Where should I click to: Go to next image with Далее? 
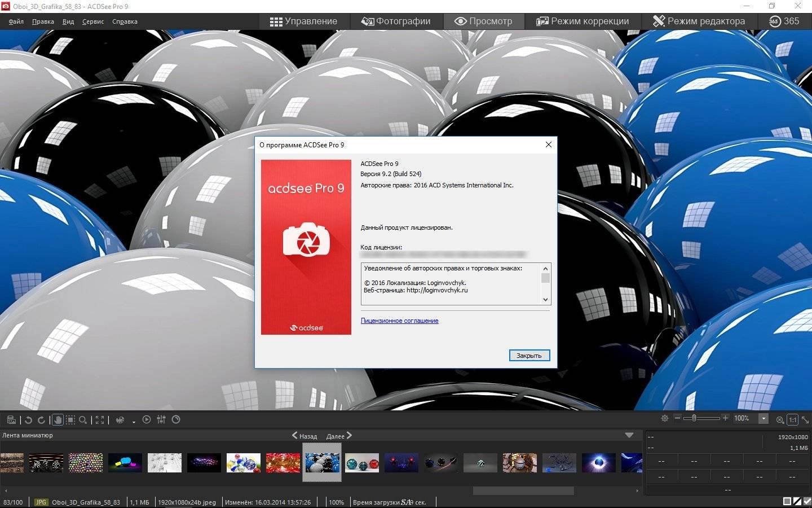pyautogui.click(x=339, y=436)
